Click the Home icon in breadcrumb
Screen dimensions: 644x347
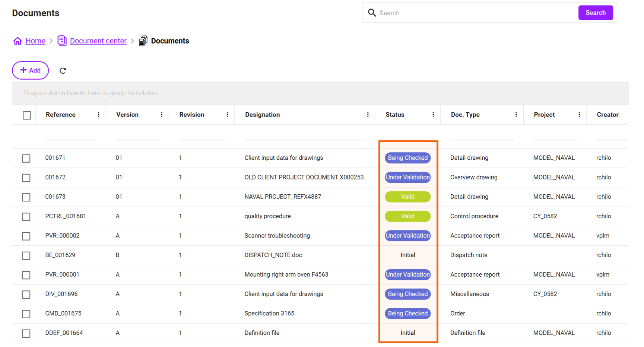(x=18, y=41)
